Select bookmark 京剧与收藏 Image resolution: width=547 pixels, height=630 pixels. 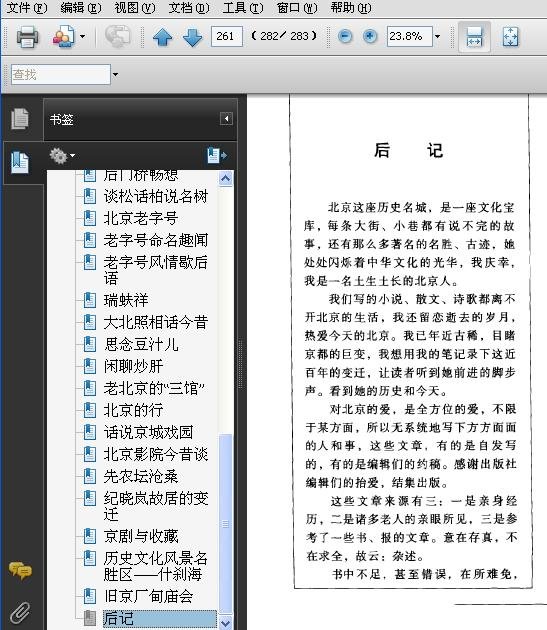click(x=141, y=536)
